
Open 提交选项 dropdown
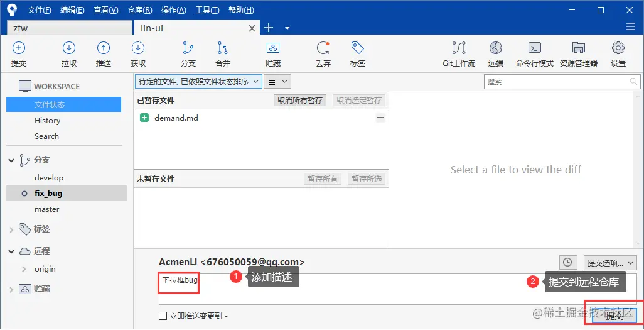coord(610,262)
